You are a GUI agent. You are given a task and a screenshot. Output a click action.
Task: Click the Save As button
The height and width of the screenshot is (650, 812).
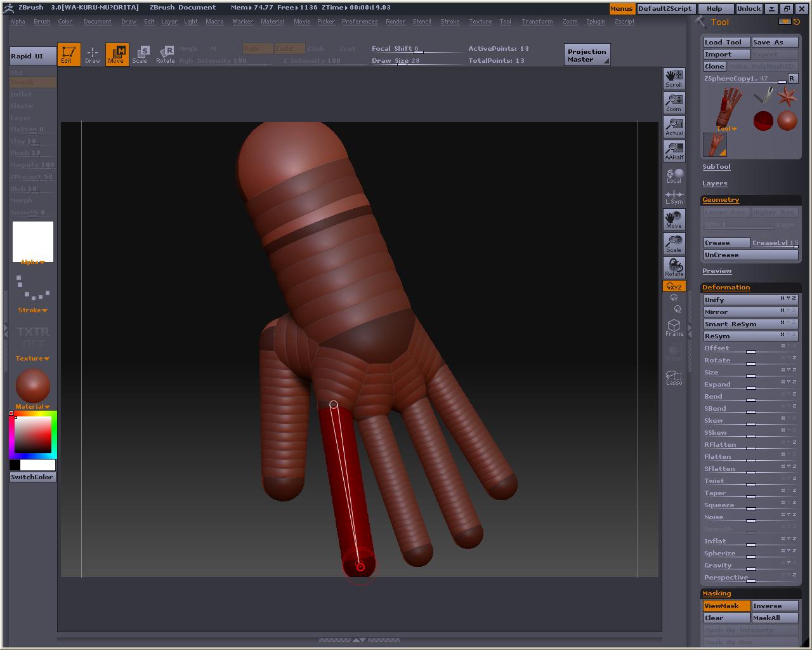(775, 42)
